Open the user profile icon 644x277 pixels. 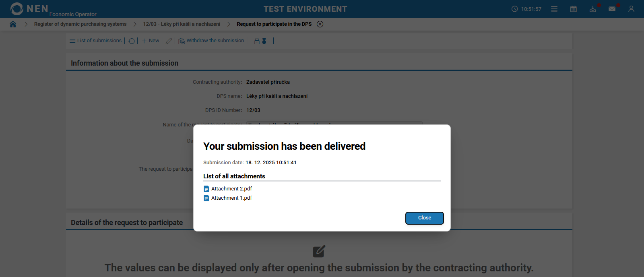[631, 8]
